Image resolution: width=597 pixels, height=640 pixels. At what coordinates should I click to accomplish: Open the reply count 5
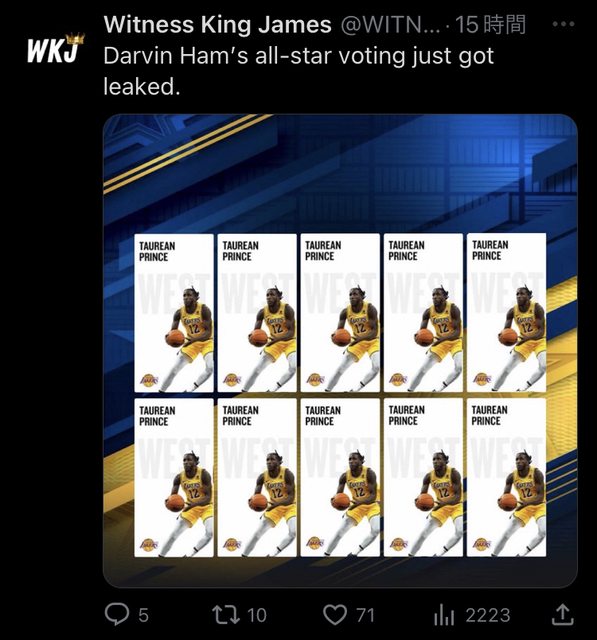click(143, 615)
